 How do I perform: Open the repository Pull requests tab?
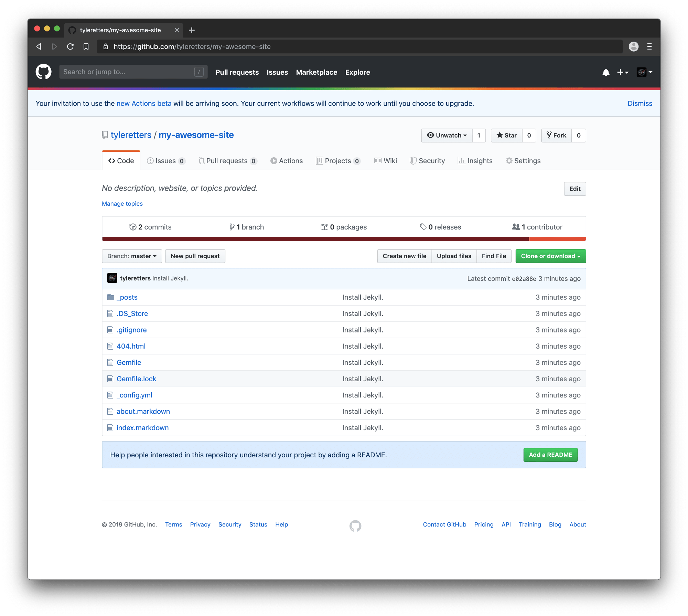pos(227,161)
